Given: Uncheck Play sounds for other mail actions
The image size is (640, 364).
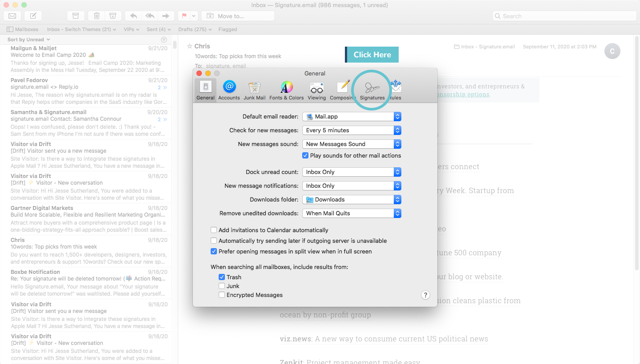Looking at the screenshot, I should (305, 155).
